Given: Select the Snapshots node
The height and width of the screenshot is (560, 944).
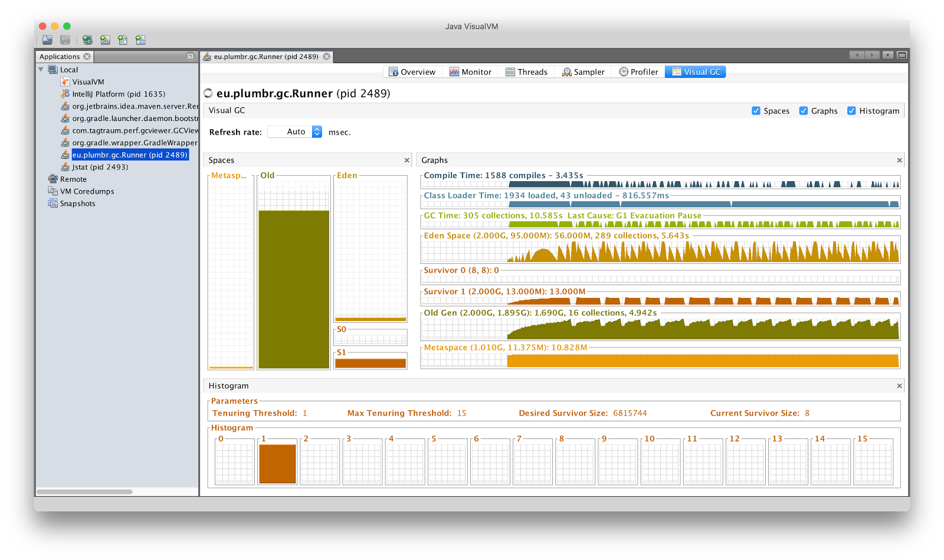Looking at the screenshot, I should 77,204.
